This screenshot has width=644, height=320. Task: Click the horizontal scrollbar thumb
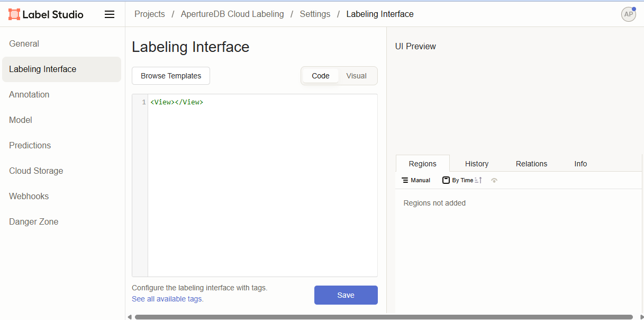tap(384, 317)
